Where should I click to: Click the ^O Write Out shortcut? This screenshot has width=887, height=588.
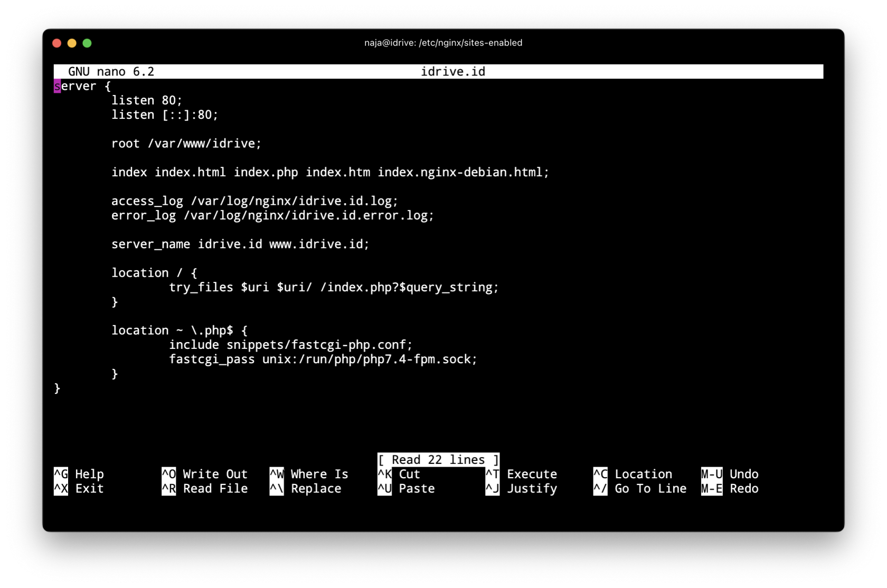(x=204, y=474)
